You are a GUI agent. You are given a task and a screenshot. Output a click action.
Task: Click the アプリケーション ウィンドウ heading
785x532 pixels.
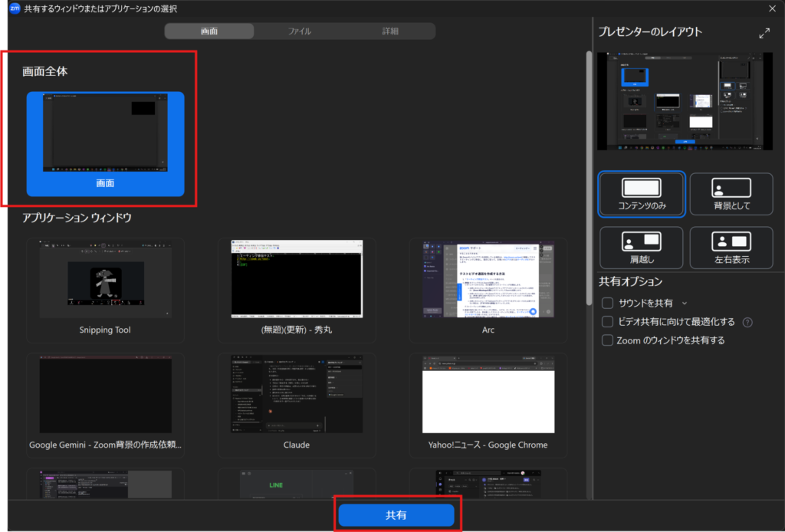point(77,218)
